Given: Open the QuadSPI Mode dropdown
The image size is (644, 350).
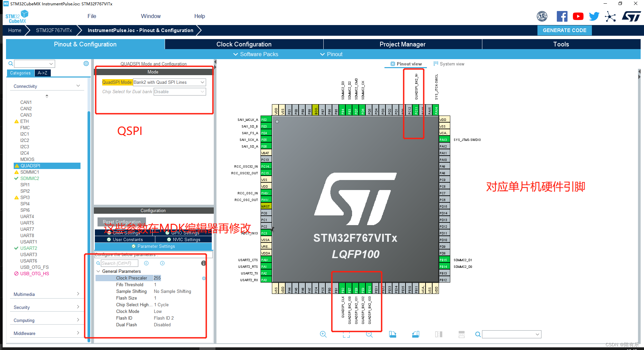Looking at the screenshot, I should (x=169, y=82).
